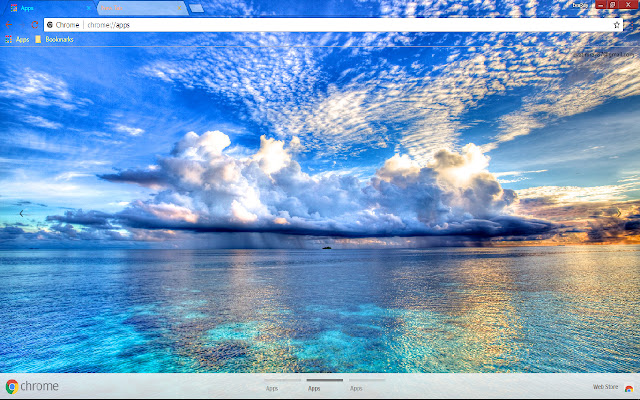The image size is (640, 400).
Task: Select the middle Apps page indicator
Action: click(x=324, y=384)
